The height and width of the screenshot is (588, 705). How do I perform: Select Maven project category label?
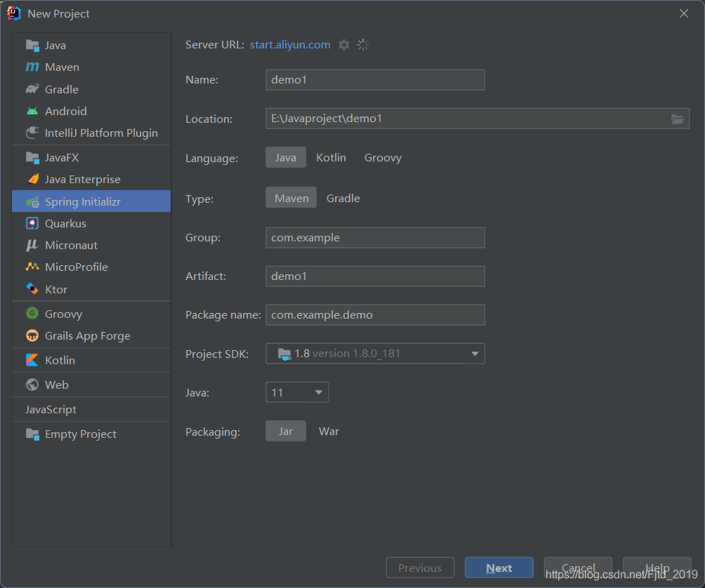tap(62, 67)
